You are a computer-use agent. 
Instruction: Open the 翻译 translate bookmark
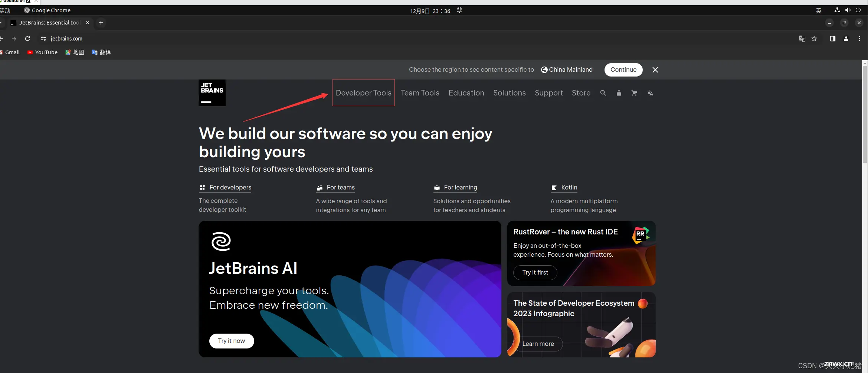click(x=101, y=52)
